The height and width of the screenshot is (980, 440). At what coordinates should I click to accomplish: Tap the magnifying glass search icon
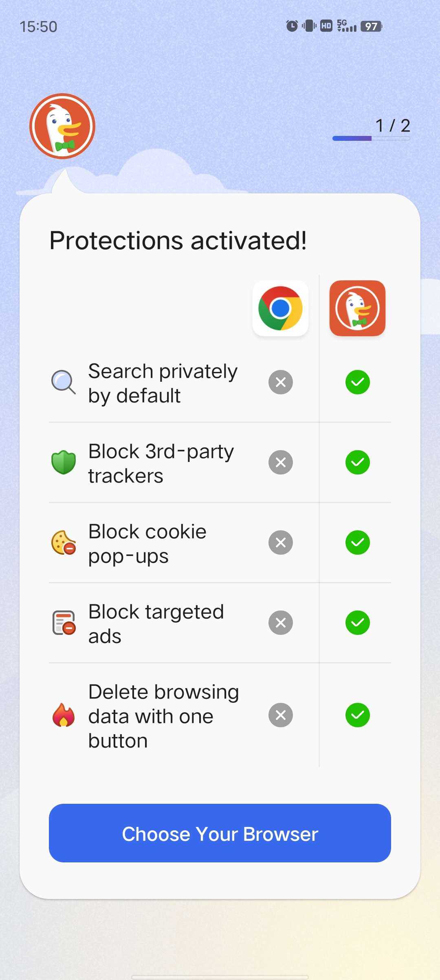[x=63, y=382]
